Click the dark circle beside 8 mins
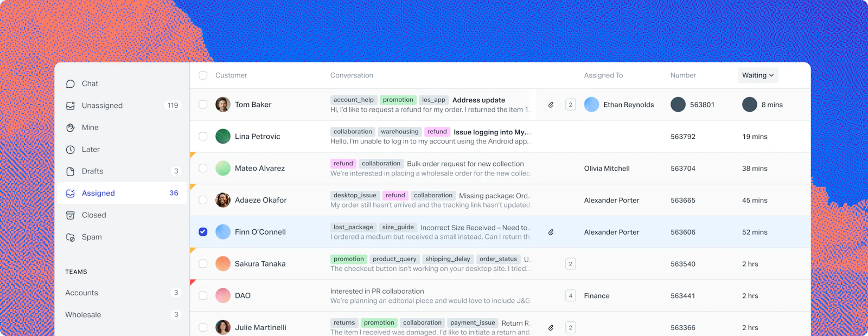The width and height of the screenshot is (868, 336). coord(750,105)
